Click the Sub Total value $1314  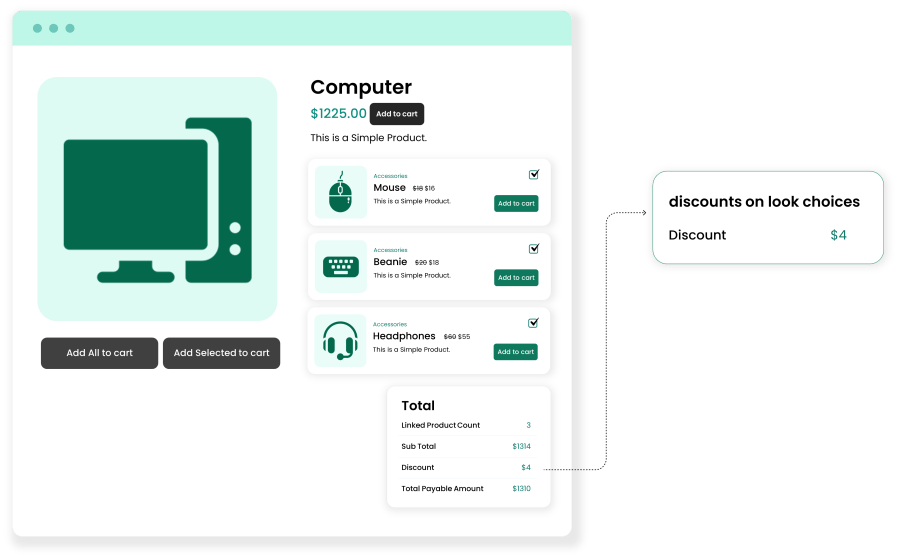click(521, 446)
